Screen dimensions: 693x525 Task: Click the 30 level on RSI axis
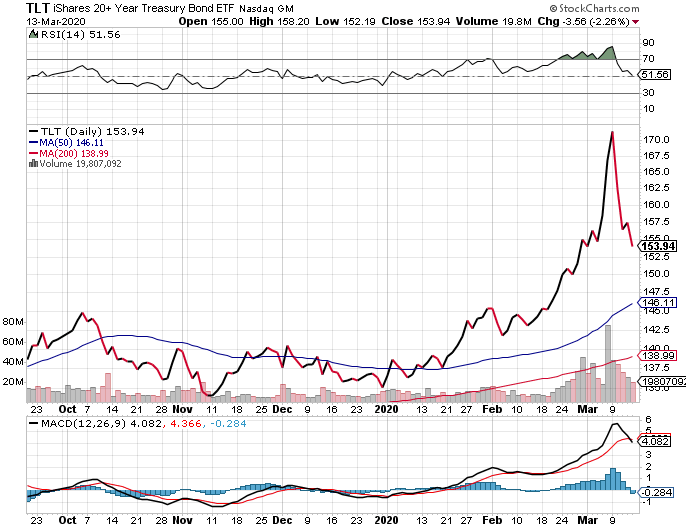[x=648, y=92]
